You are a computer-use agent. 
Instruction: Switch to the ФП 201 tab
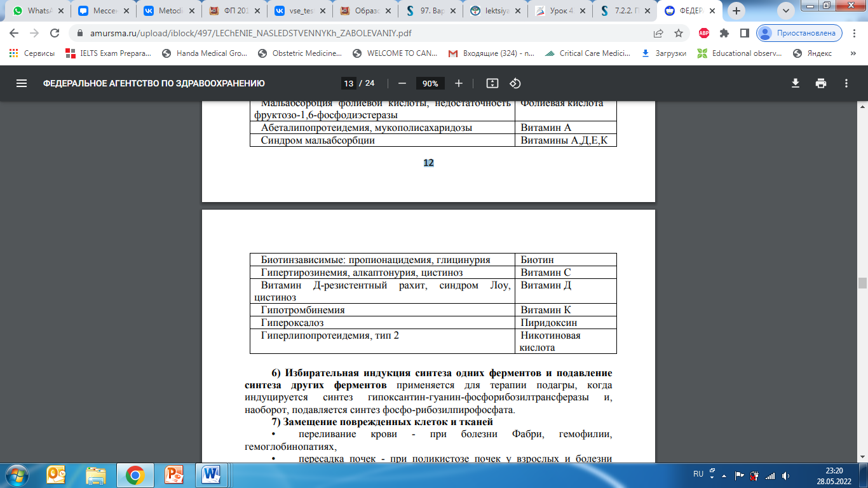(233, 11)
